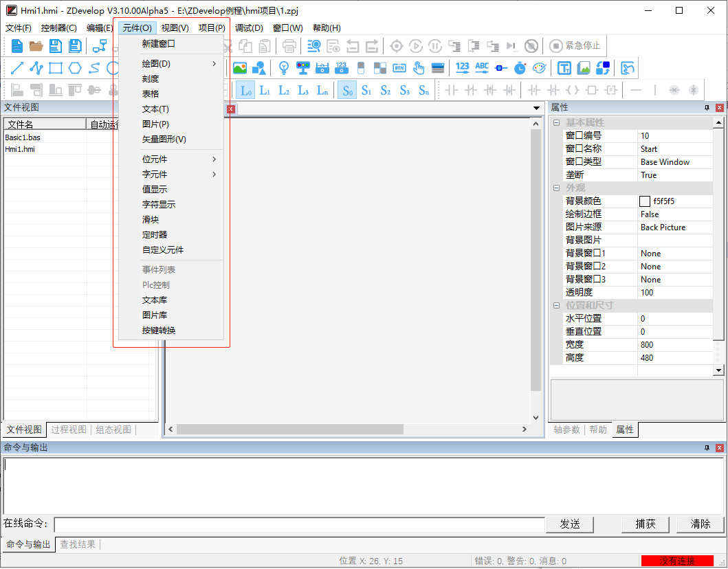
Task: Open the 调试(D) menu
Action: click(250, 27)
